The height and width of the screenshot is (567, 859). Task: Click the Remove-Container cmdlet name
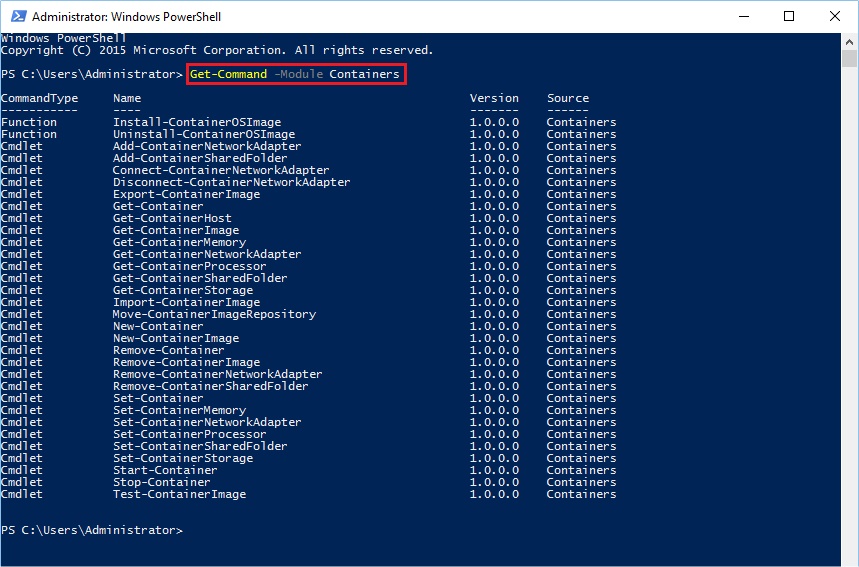coord(169,350)
